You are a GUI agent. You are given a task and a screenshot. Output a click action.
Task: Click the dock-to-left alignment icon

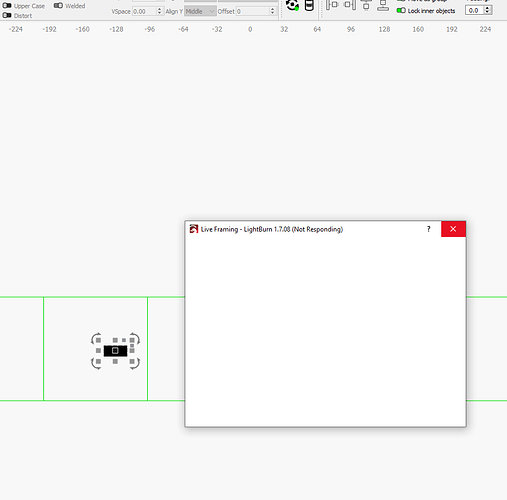click(x=332, y=5)
